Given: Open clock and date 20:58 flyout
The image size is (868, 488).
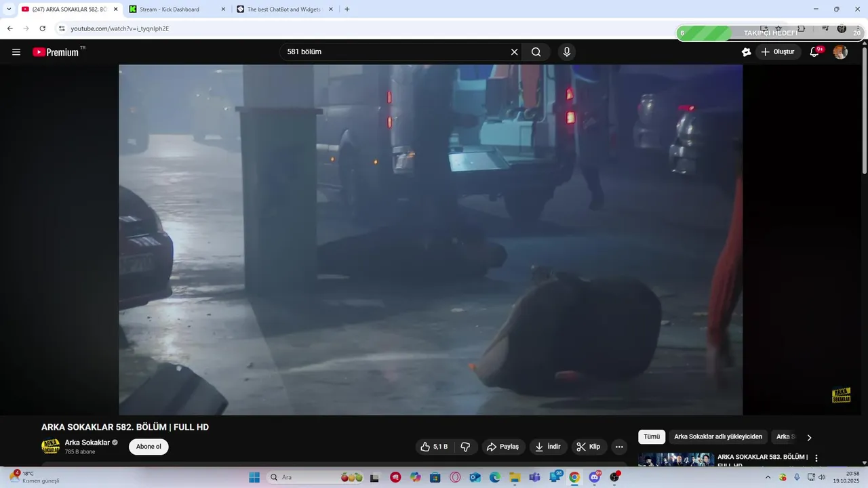Looking at the screenshot, I should point(847,477).
